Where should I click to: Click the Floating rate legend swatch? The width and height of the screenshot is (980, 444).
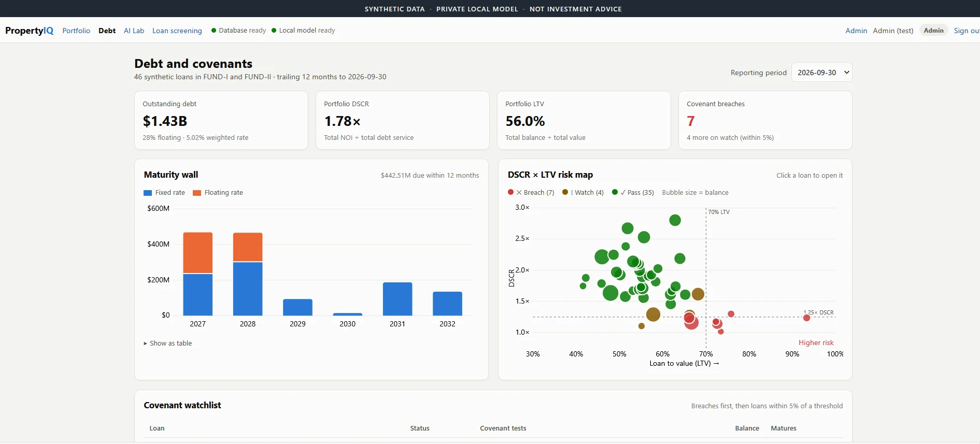point(197,193)
